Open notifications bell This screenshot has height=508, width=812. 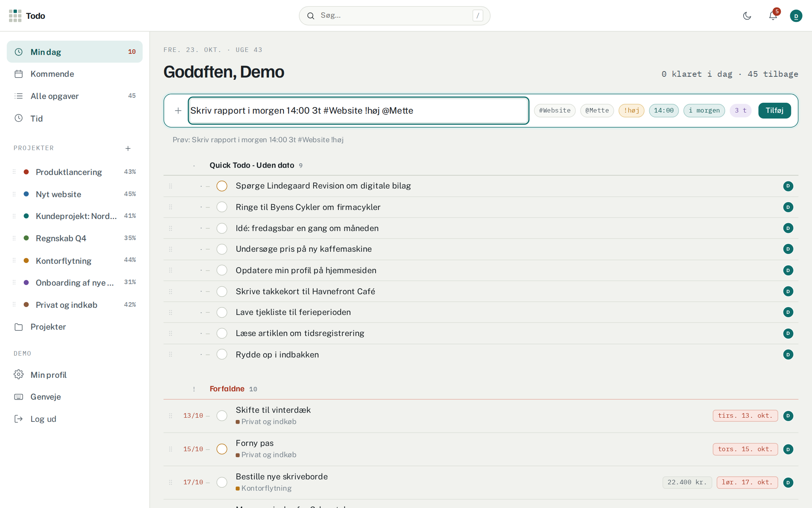(773, 16)
